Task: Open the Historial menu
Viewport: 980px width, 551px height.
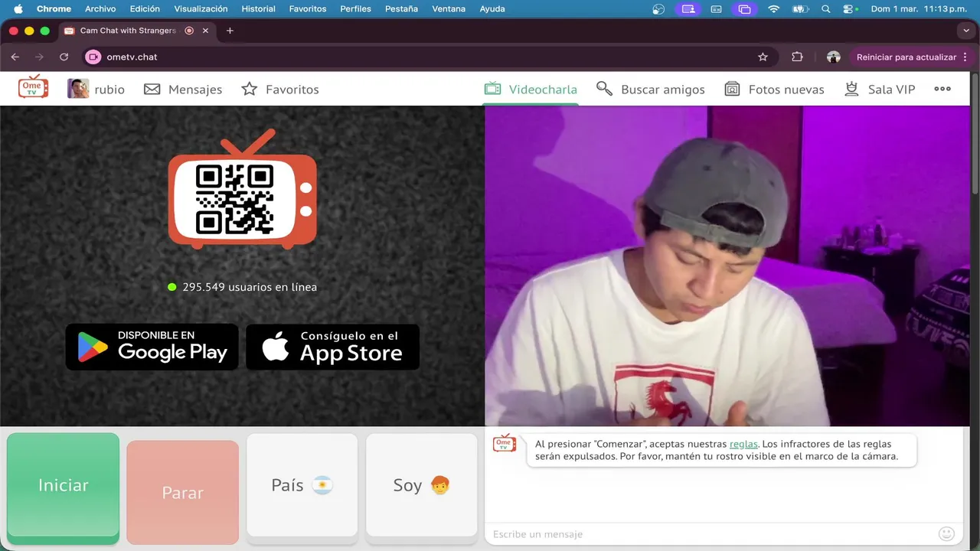Action: pos(258,9)
